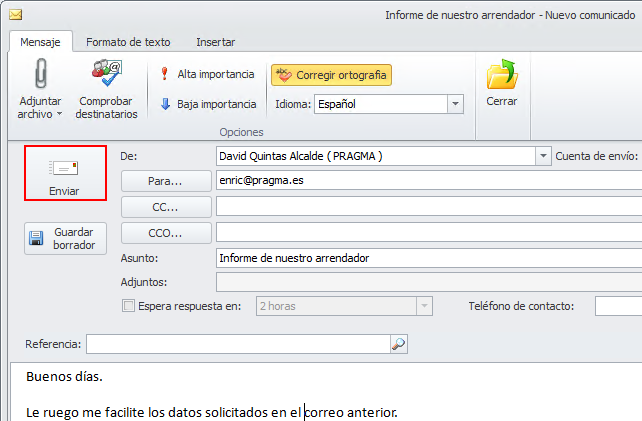The image size is (642, 421).
Task: Click the Cerrar folder icon
Action: [502, 76]
